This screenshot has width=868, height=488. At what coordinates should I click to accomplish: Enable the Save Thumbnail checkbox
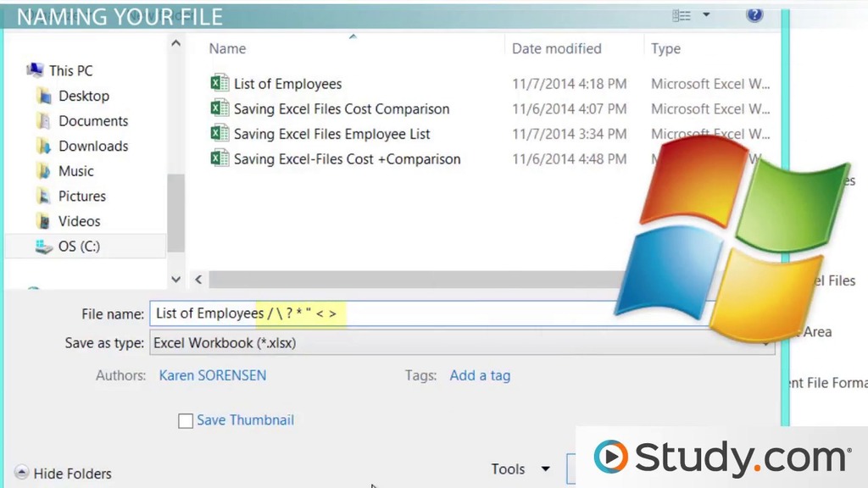[186, 420]
